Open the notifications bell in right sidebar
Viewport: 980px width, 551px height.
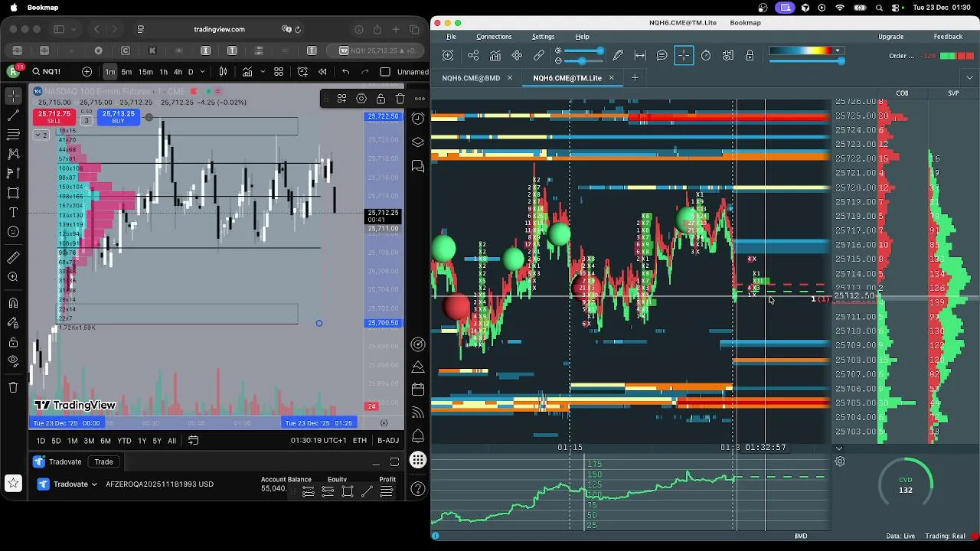pyautogui.click(x=418, y=436)
